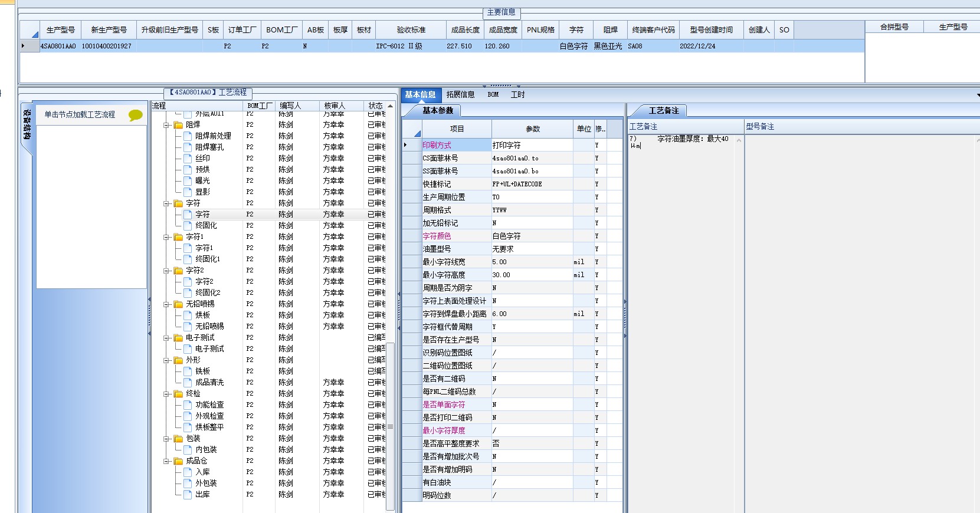Click the 入库 document icon
This screenshot has width=980, height=513.
tap(188, 472)
